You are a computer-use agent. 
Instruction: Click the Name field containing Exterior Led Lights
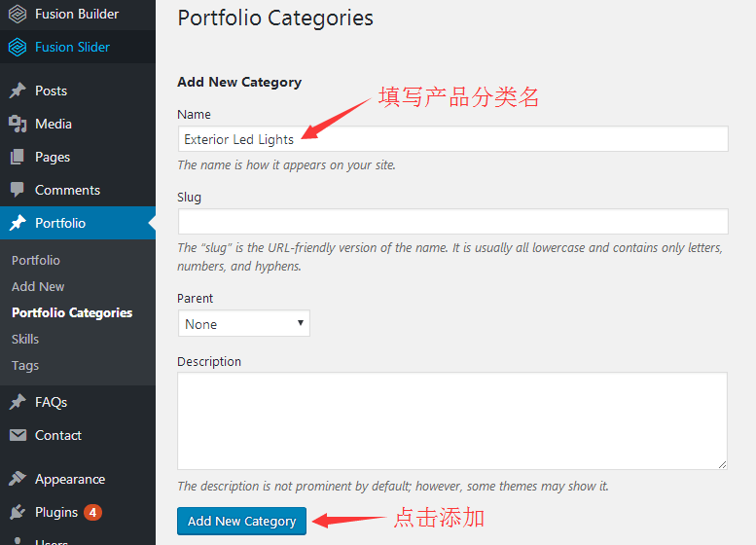452,139
